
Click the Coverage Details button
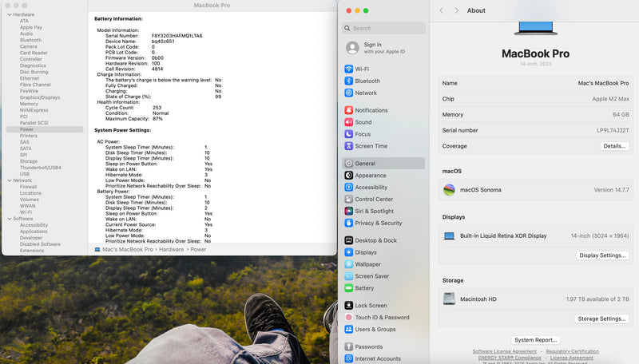pyautogui.click(x=614, y=146)
